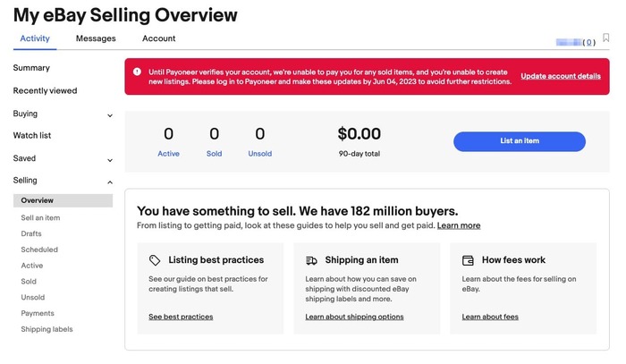626x364 pixels.
Task: Click the shipping truck icon
Action: pos(311,260)
